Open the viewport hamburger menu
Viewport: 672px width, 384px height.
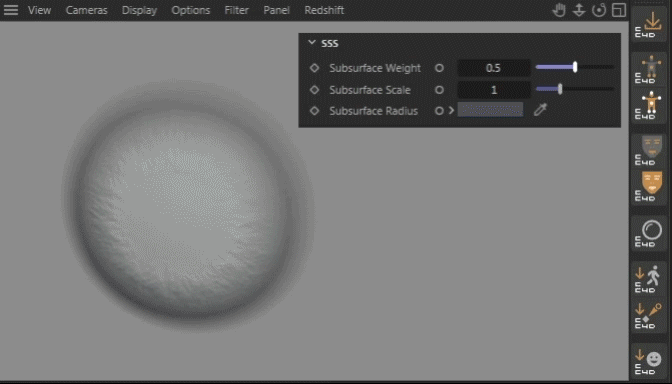pyautogui.click(x=11, y=10)
